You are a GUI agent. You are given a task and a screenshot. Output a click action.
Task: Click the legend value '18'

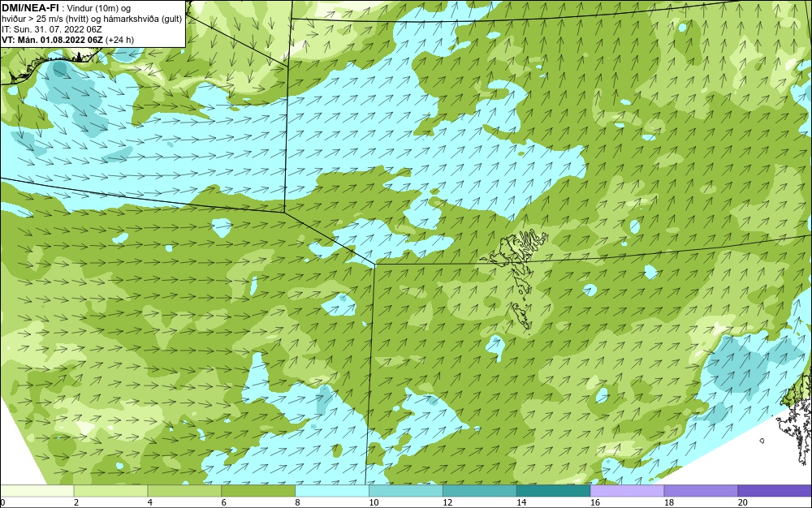tap(669, 502)
